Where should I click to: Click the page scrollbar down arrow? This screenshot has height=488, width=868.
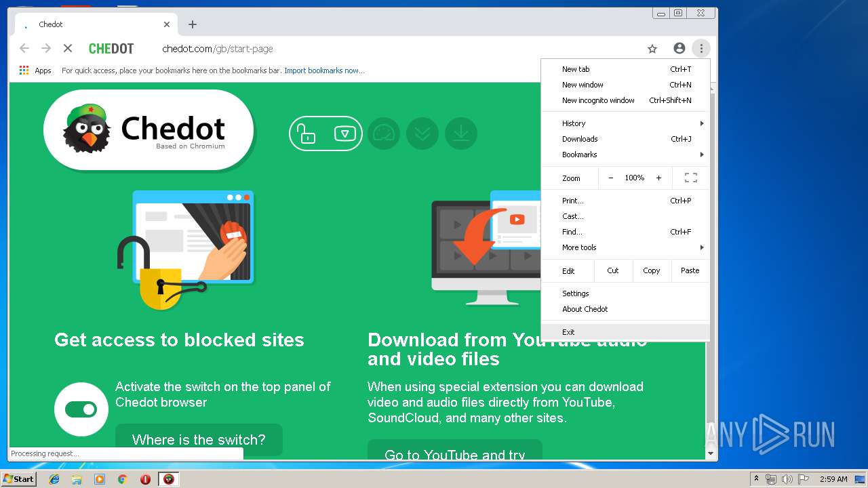(711, 453)
